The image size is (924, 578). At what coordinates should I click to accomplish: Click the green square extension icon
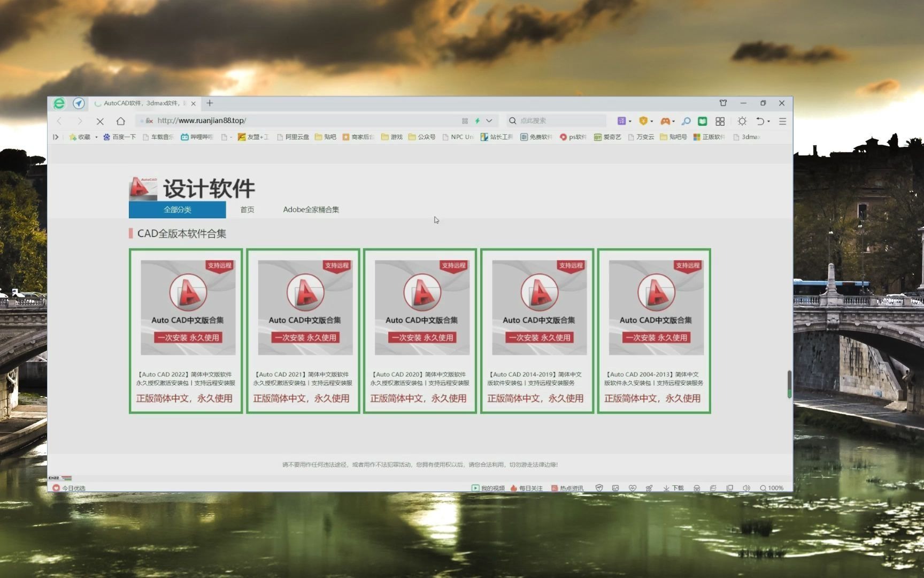click(x=703, y=121)
